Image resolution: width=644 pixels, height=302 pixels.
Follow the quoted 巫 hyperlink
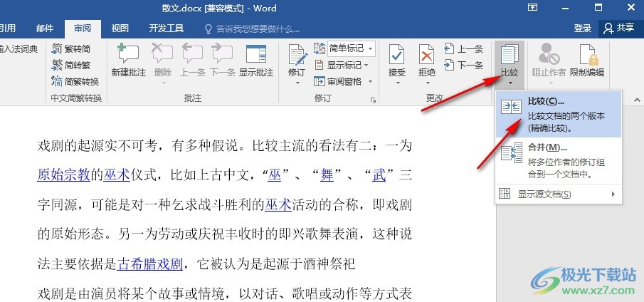coord(275,175)
